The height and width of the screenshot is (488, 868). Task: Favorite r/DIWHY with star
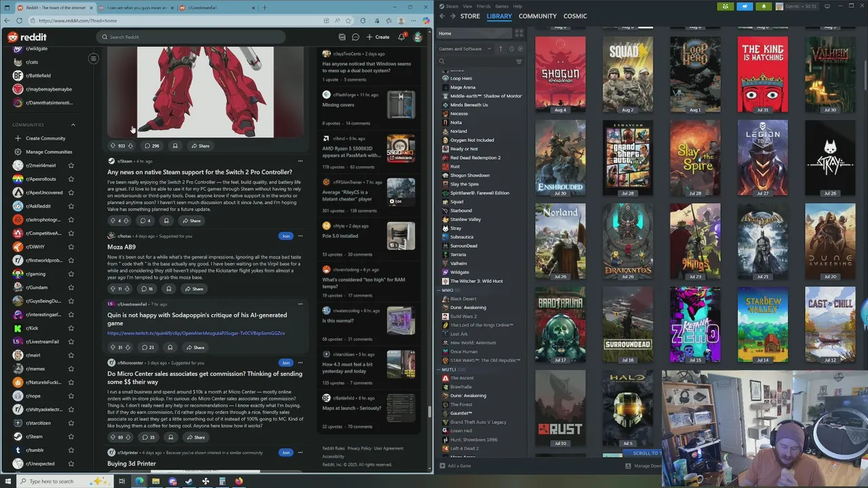(x=71, y=247)
